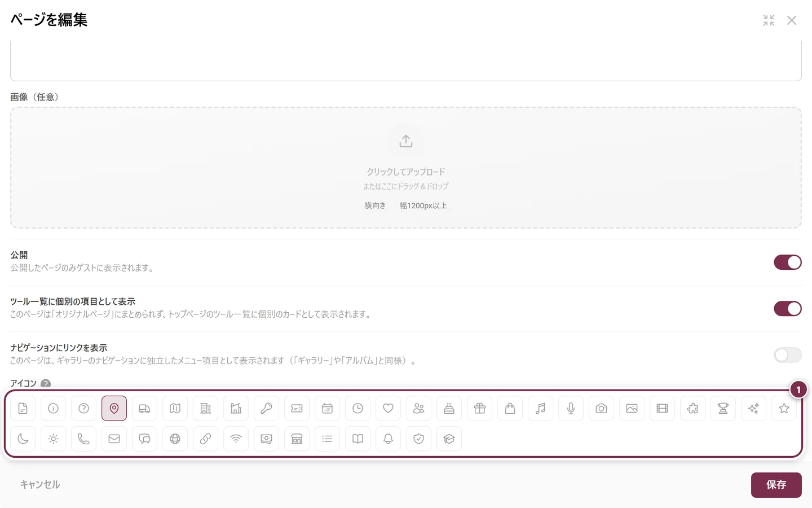The height and width of the screenshot is (508, 812).
Task: Select the star icon
Action: click(784, 408)
